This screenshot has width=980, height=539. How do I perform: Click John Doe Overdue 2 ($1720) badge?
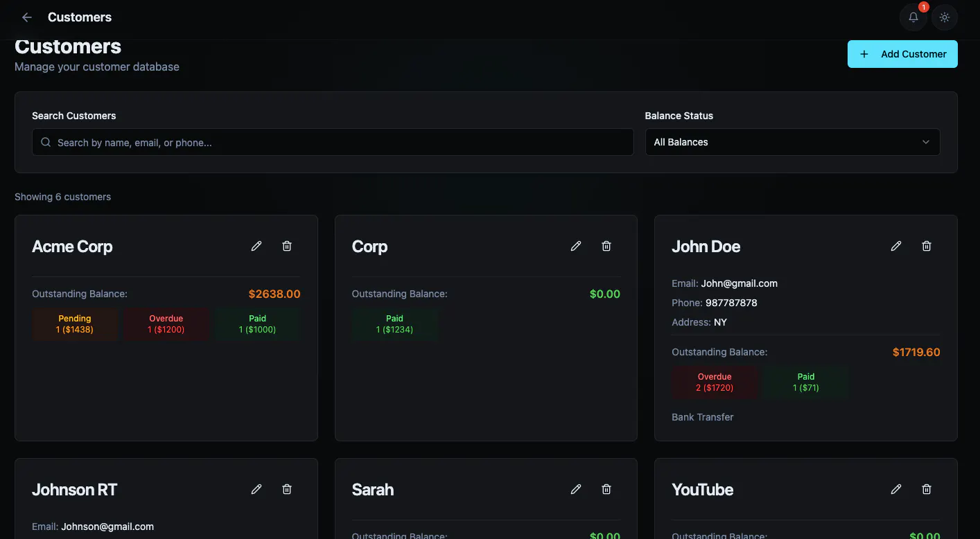[715, 382]
